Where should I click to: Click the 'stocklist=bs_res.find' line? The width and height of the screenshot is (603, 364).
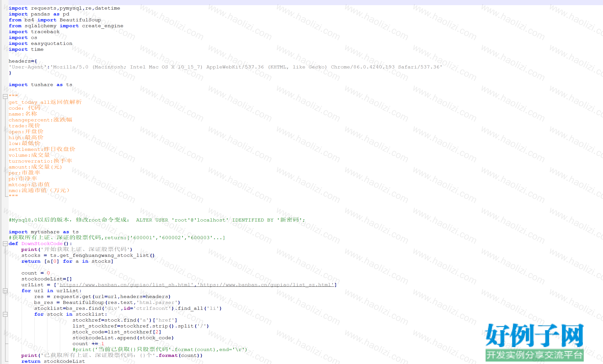coord(128,308)
